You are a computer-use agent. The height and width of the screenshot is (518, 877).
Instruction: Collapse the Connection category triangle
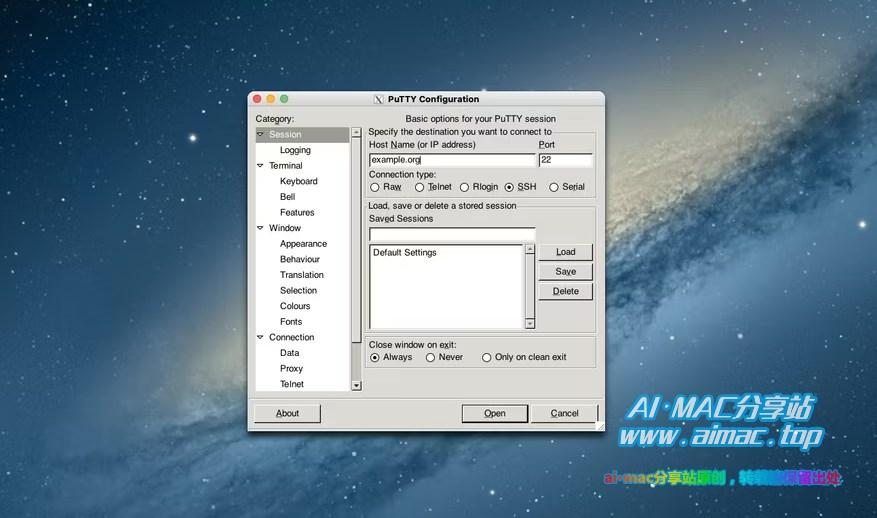point(260,337)
